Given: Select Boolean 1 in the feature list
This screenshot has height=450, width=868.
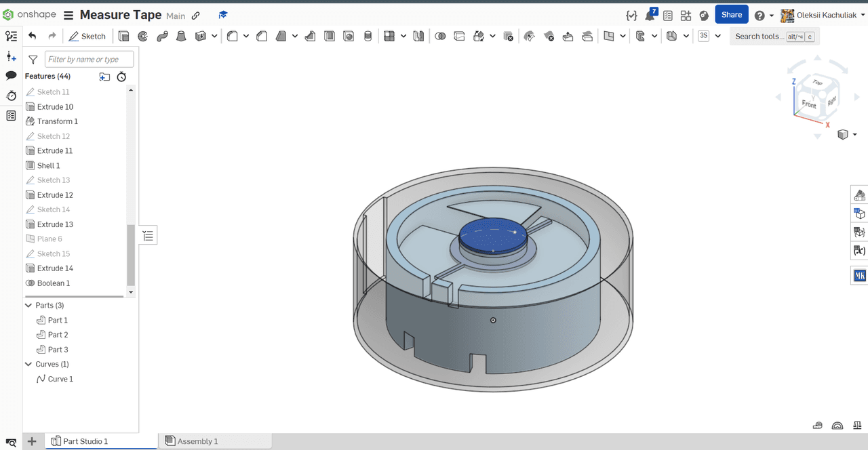Looking at the screenshot, I should click(x=53, y=283).
